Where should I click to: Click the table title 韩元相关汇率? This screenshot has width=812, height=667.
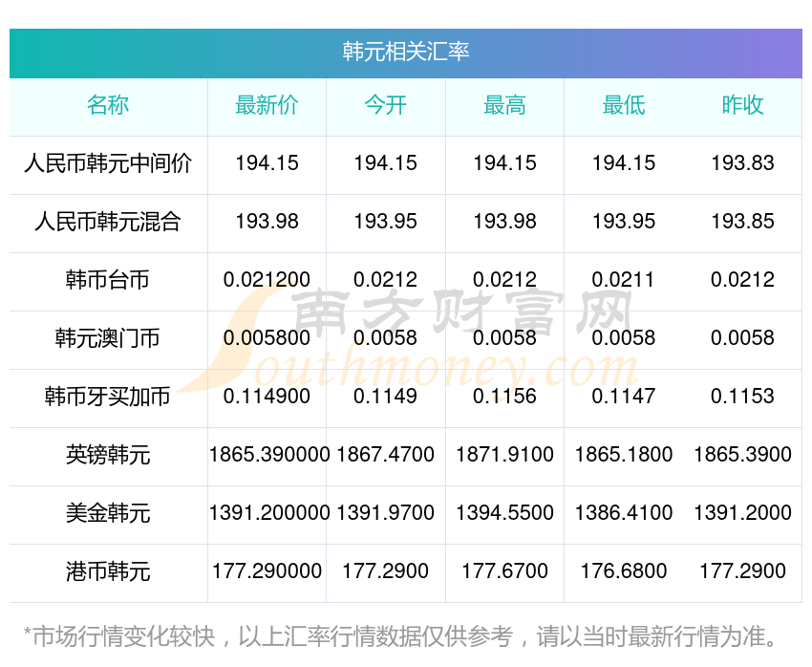coord(405,52)
